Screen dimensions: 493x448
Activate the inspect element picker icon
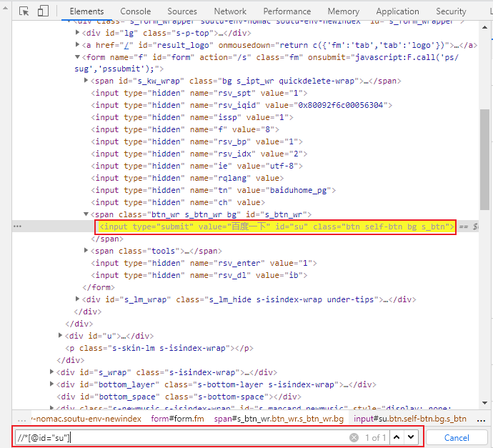point(24,11)
